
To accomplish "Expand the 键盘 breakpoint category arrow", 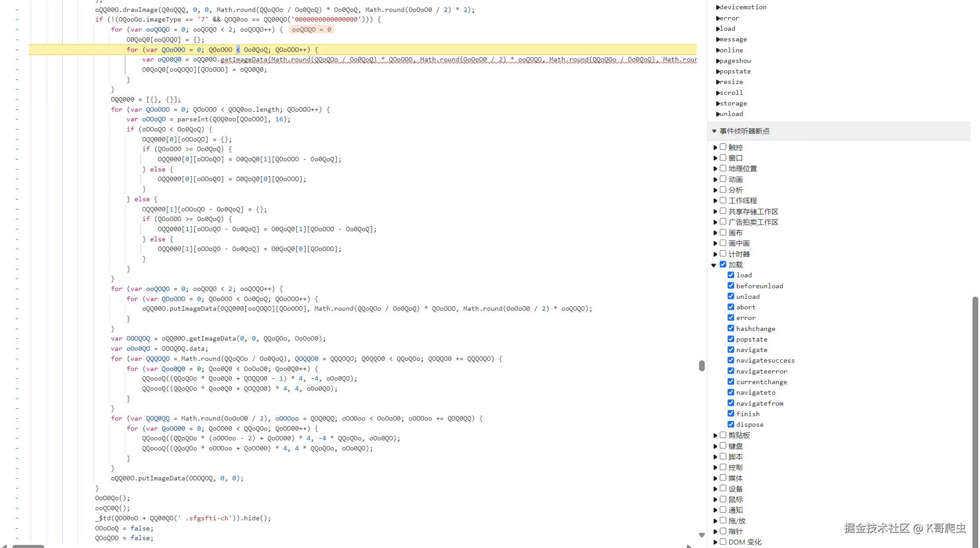I will point(715,446).
